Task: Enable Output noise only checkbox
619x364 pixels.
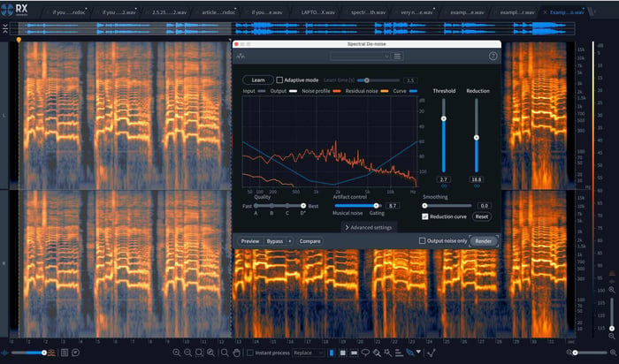Action: click(x=422, y=240)
